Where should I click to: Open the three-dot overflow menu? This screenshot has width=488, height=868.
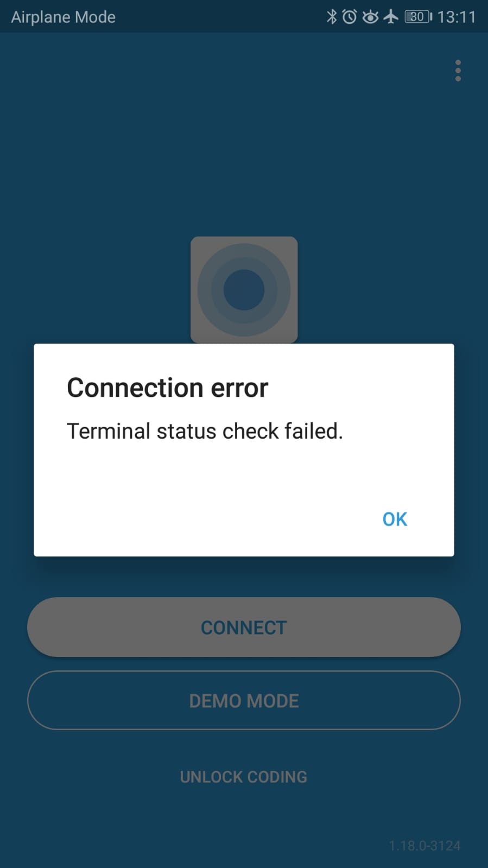tap(458, 71)
